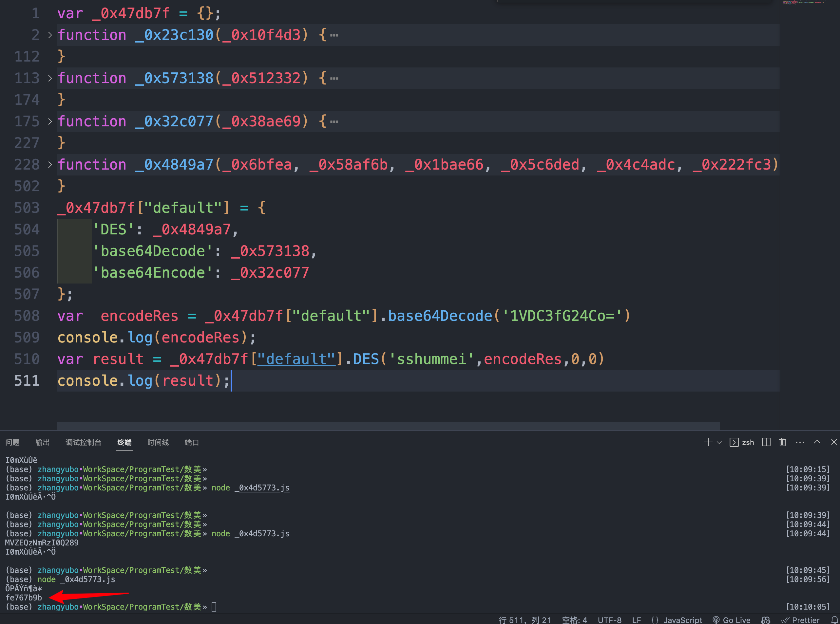Open the terminal launch profile dropdown arrow
Image resolution: width=840 pixels, height=624 pixels.
[x=719, y=442]
